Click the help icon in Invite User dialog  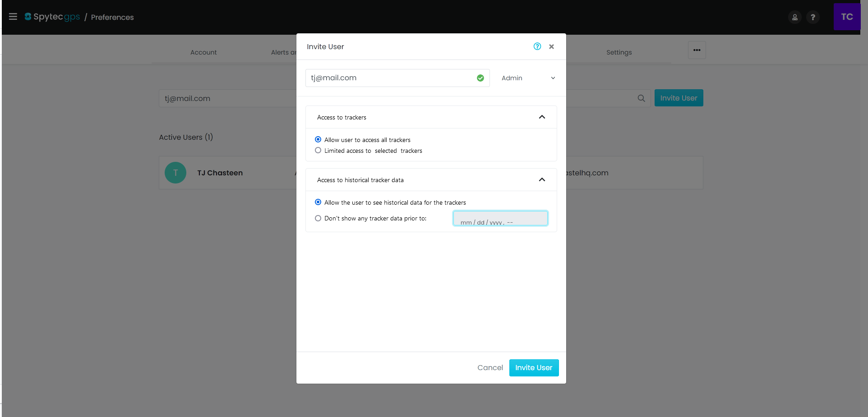pos(537,46)
